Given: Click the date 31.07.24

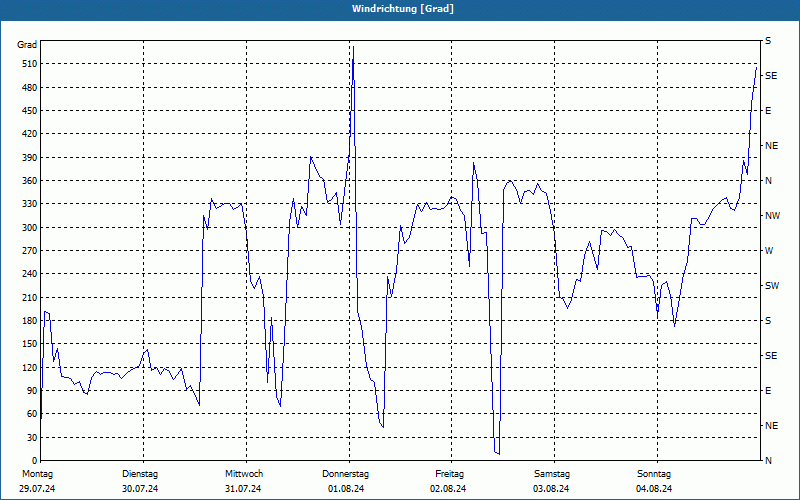Looking at the screenshot, I should click(x=243, y=489).
